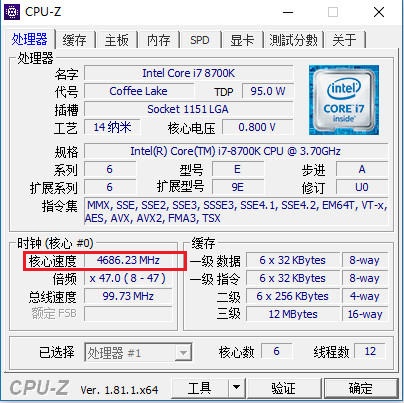
Task: Click the 验证 button
Action: point(283,388)
